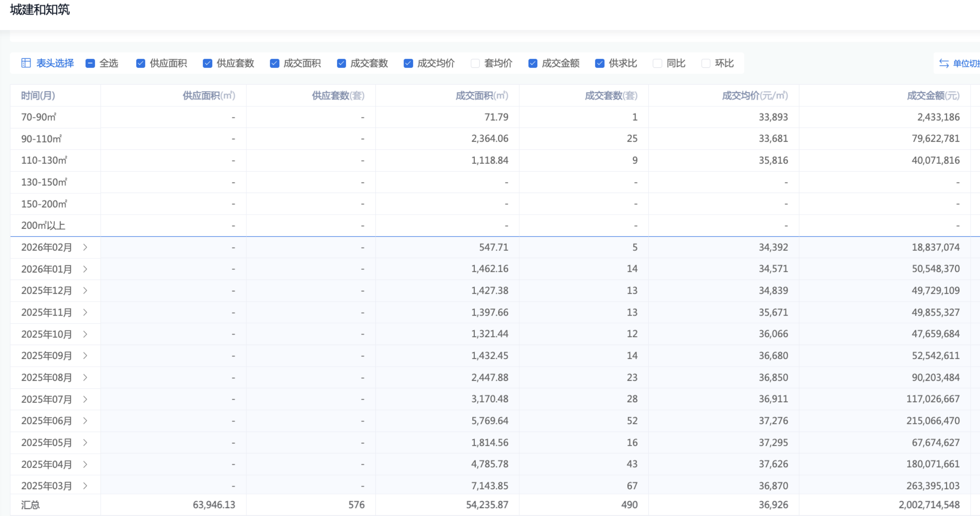Expand the 2025年08月 row arrow
The height and width of the screenshot is (516, 980).
(x=85, y=378)
